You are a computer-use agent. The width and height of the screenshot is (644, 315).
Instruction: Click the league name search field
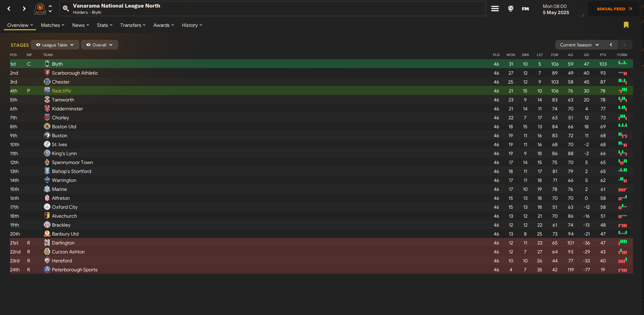pos(272,9)
